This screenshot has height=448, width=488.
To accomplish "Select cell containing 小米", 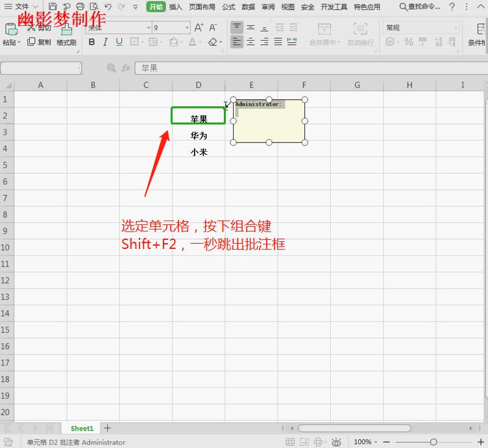I will 199,148.
